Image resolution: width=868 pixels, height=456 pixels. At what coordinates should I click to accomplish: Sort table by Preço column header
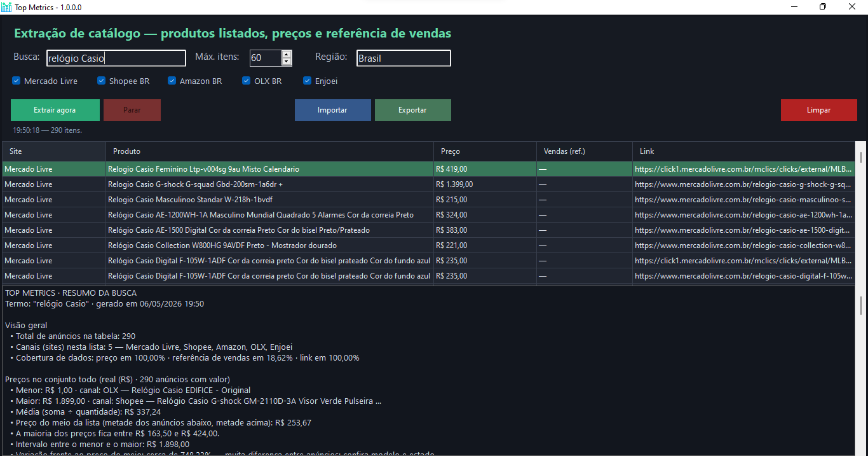485,151
